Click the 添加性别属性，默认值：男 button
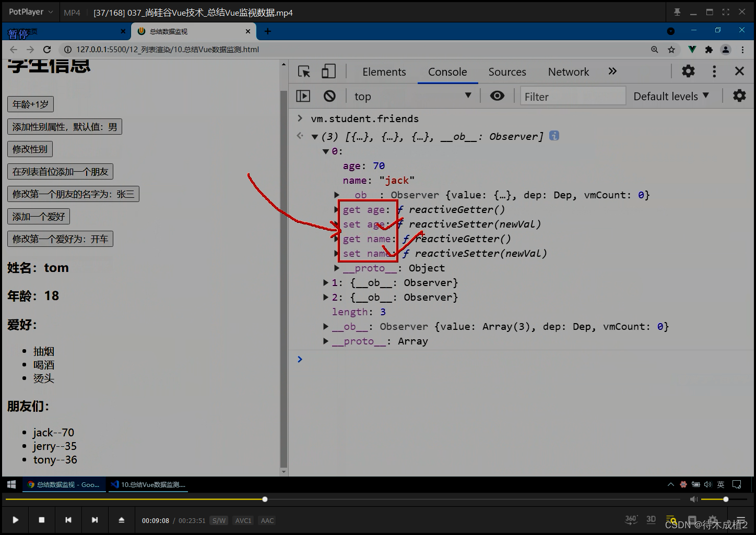The height and width of the screenshot is (535, 756). click(65, 127)
